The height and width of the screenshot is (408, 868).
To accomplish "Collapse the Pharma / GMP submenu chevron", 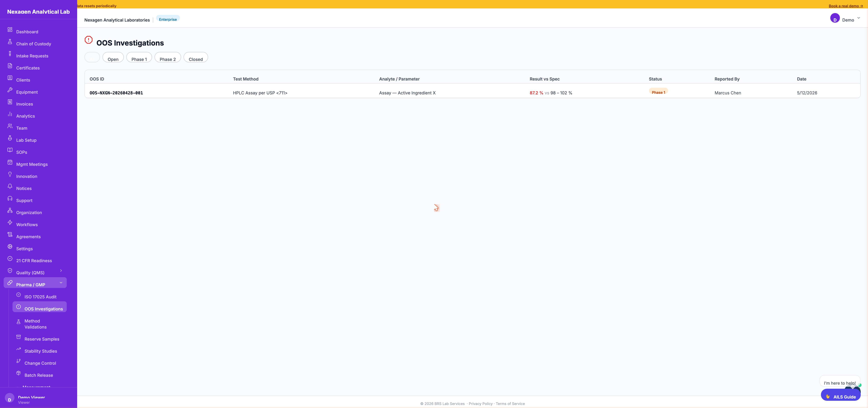I will (61, 283).
